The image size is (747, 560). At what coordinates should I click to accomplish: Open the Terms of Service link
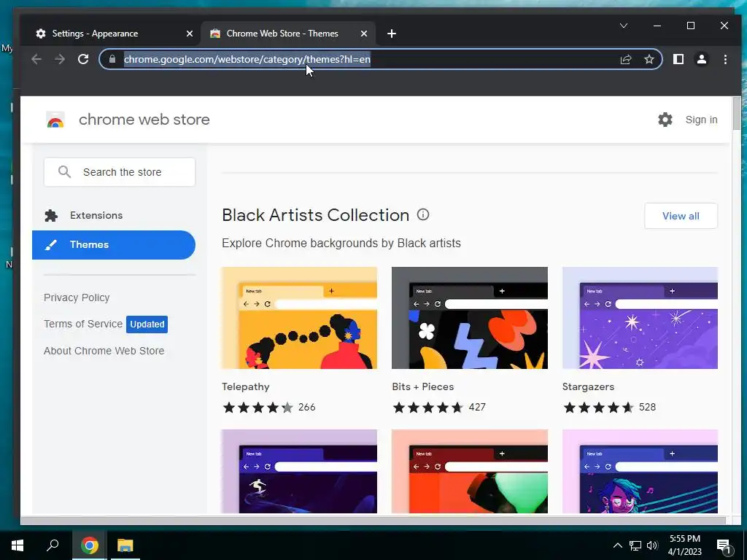click(83, 324)
